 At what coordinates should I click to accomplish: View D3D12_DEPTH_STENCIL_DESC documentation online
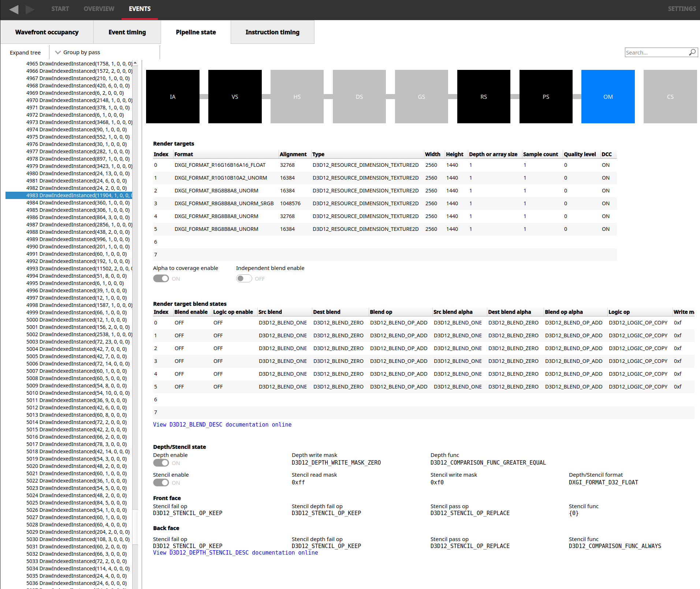click(235, 552)
